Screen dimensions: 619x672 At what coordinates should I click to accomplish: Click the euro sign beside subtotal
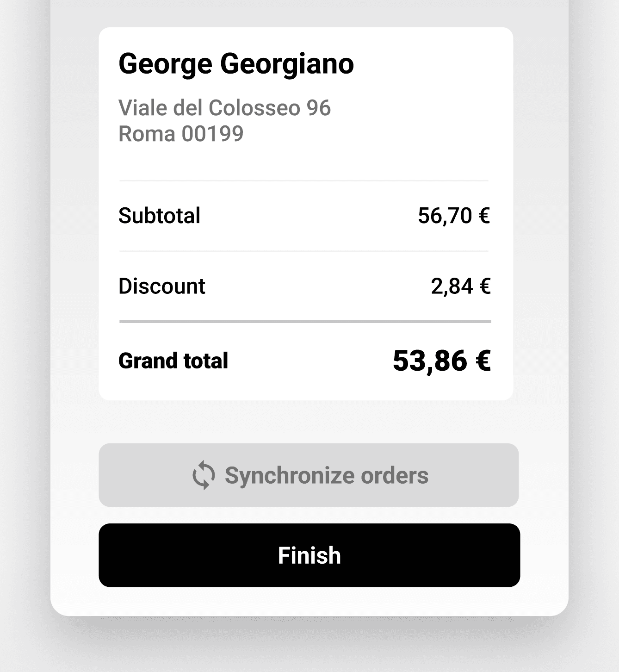point(484,216)
